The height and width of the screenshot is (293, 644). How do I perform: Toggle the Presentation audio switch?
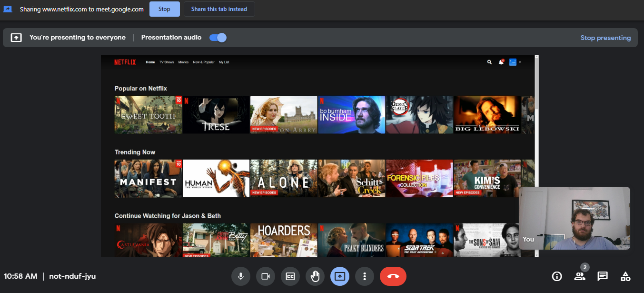pos(218,38)
